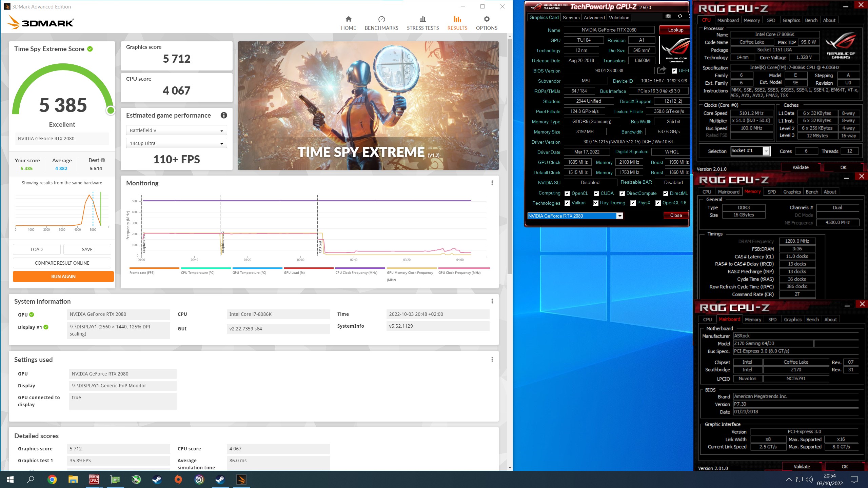Show hidden system tray icons
868x488 pixels.
pos(789,480)
